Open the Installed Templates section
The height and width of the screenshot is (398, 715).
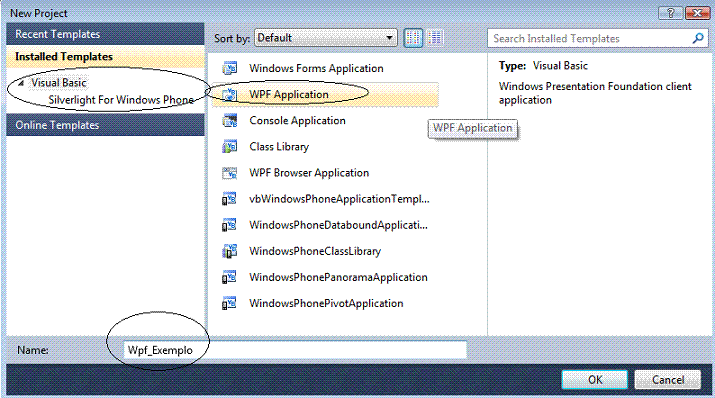click(x=105, y=57)
